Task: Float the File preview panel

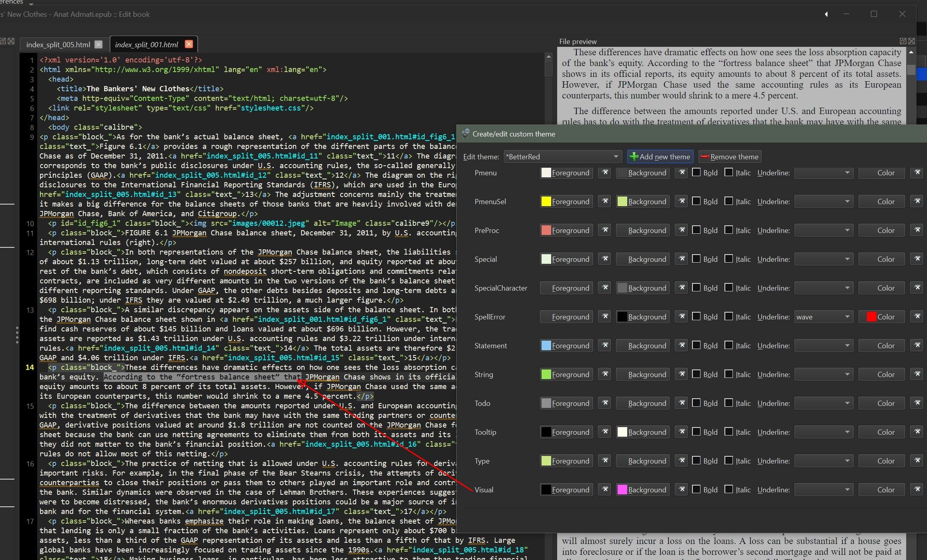Action: coord(903,41)
